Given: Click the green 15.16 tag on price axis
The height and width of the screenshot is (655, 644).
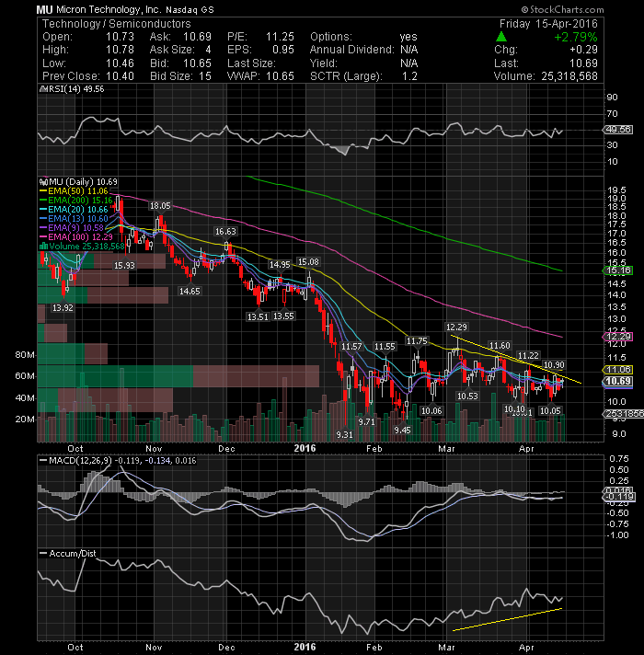Looking at the screenshot, I should click(618, 270).
